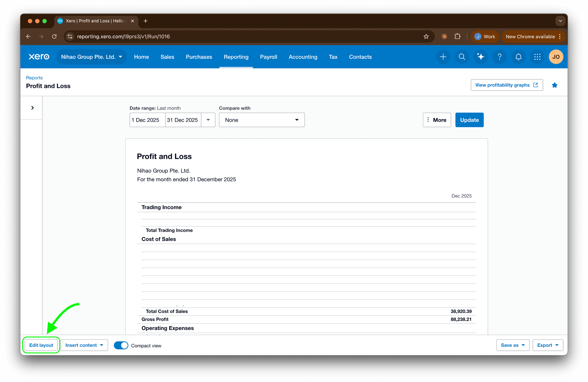Select the Payroll menu item
588x382 pixels.
[x=268, y=57]
